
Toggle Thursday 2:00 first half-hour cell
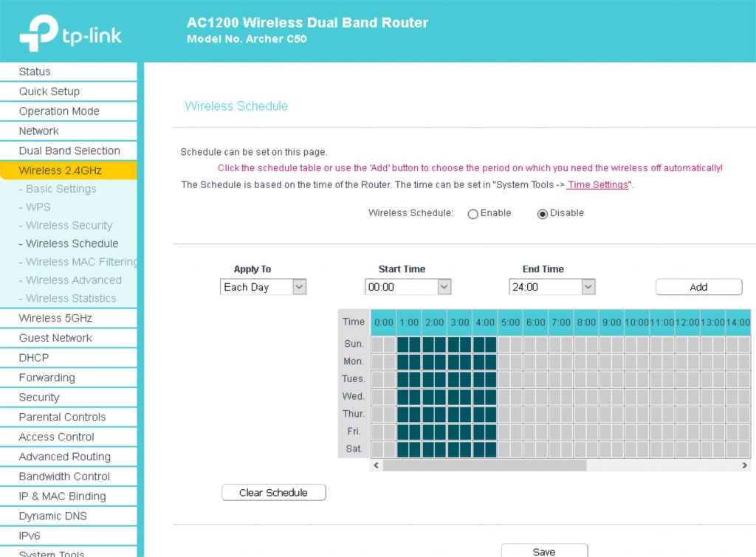[427, 415]
